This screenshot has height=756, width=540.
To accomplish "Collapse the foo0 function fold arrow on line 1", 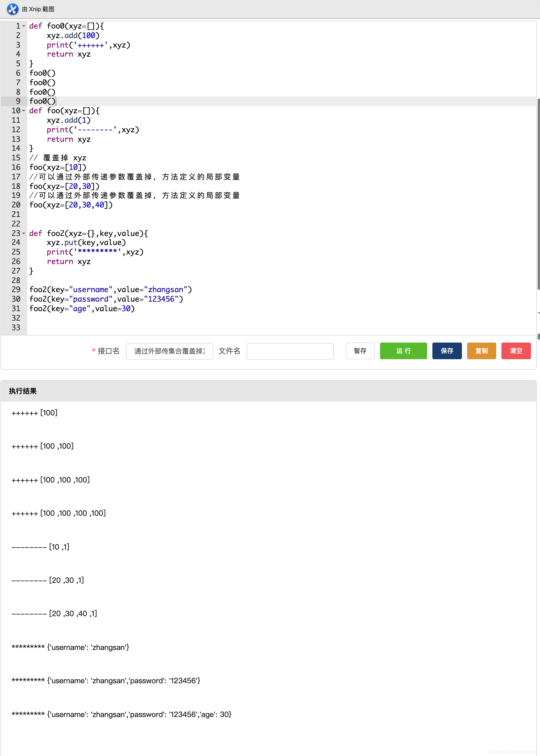I will pos(24,26).
